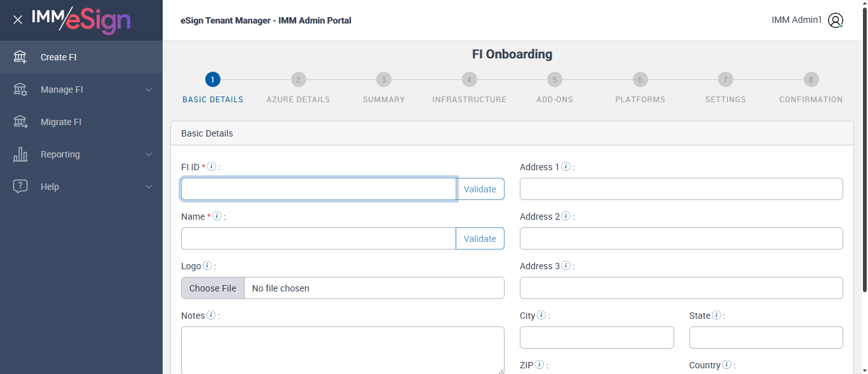
Task: Click the info icon beside FI ID
Action: pos(212,167)
